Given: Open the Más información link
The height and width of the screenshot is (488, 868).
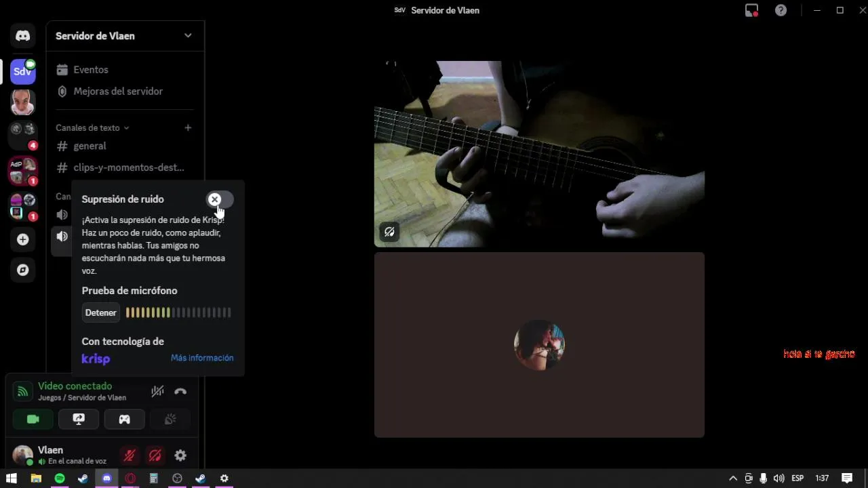Looking at the screenshot, I should click(202, 358).
